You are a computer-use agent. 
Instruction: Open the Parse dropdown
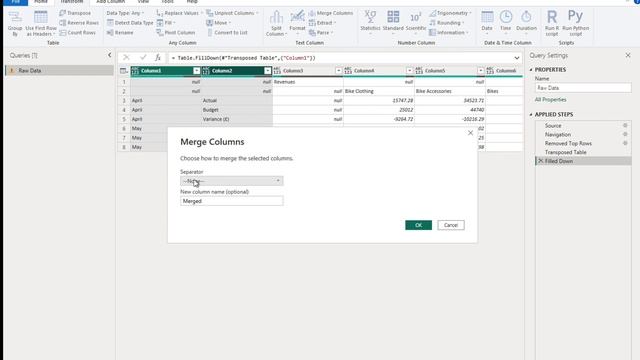coord(321,33)
